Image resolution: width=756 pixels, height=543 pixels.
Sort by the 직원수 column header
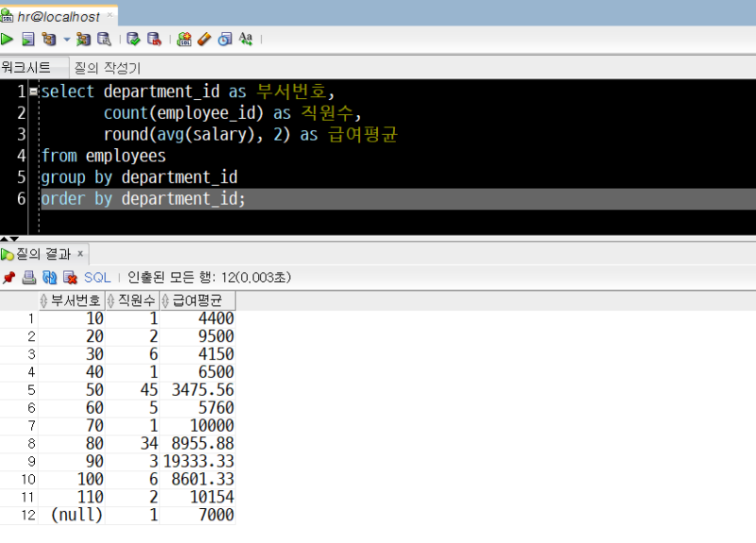click(132, 300)
